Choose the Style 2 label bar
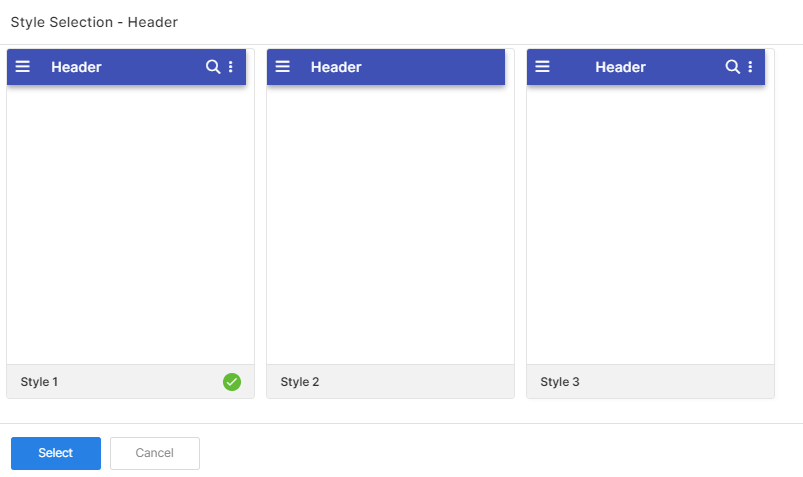This screenshot has width=803, height=477. pyautogui.click(x=390, y=382)
